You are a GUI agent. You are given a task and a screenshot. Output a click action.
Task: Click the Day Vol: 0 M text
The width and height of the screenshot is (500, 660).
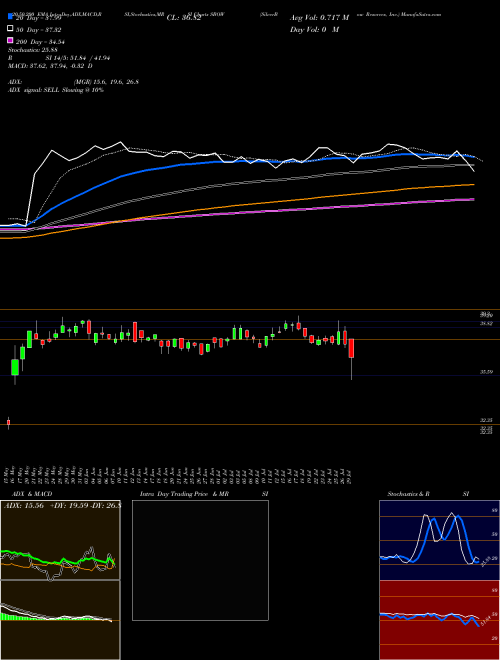coord(314,29)
